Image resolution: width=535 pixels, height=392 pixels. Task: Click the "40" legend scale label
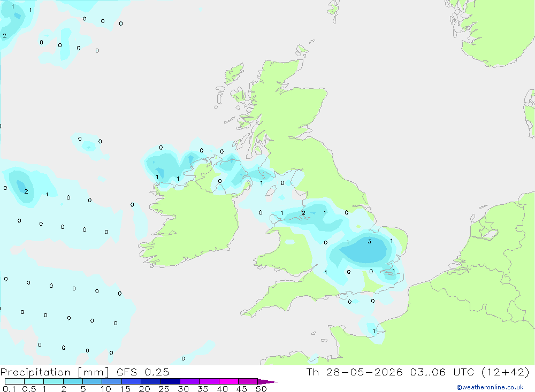(223, 389)
